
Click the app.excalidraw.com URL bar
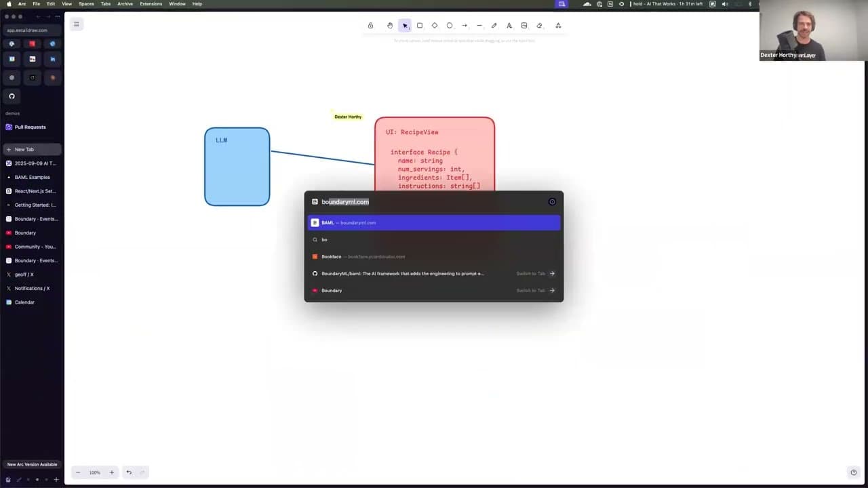point(32,30)
